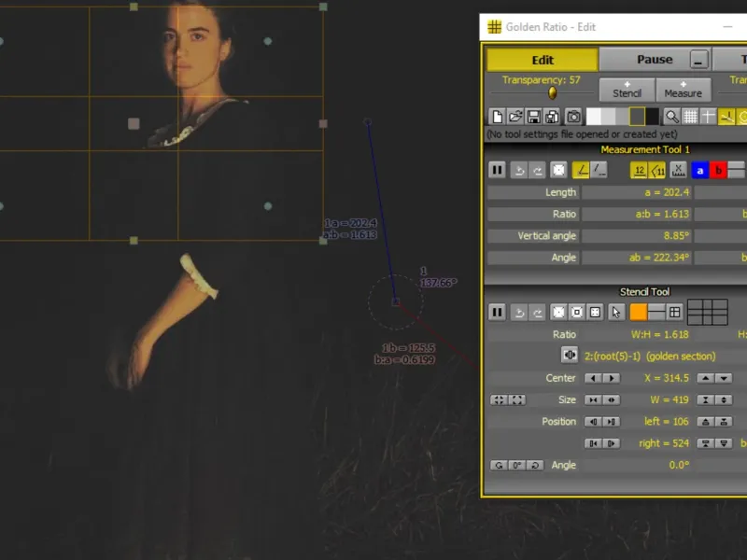Viewport: 747px width, 560px height.
Task: Select the single-line measure mode
Action: point(599,170)
